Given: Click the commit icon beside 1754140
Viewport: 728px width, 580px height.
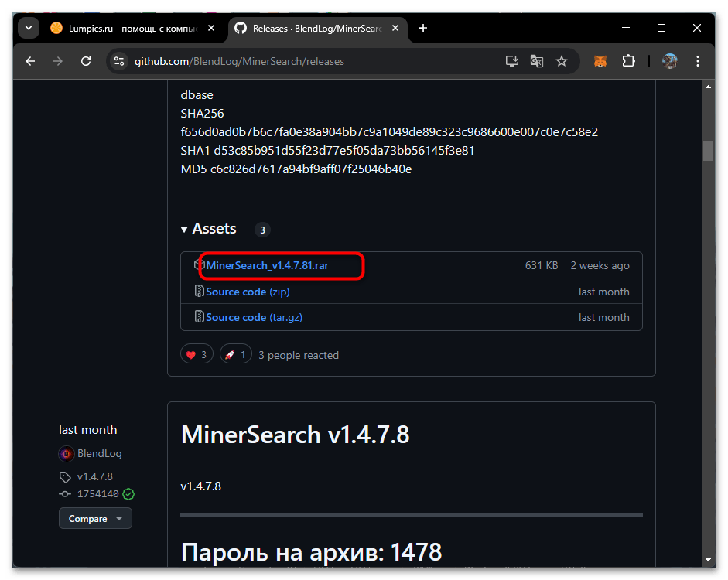Looking at the screenshot, I should [65, 494].
